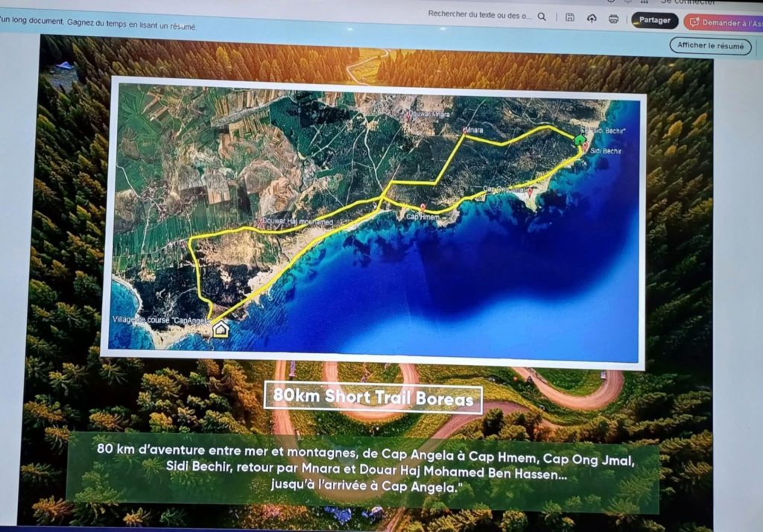Image resolution: width=763 pixels, height=532 pixels.
Task: Click the save floppy disk icon
Action: point(569,17)
